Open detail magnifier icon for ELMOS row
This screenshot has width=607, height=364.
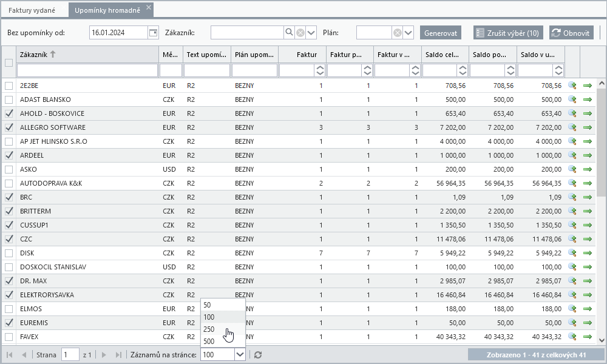tap(572, 308)
